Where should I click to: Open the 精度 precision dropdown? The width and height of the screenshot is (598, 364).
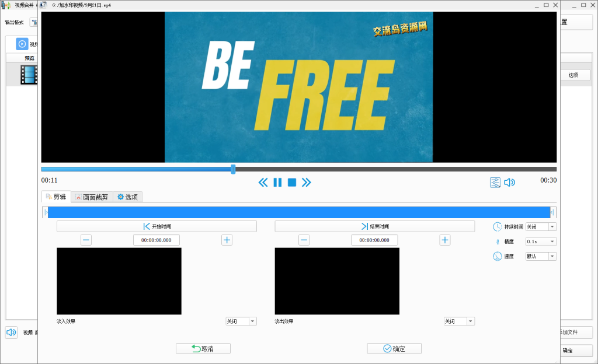pos(541,241)
